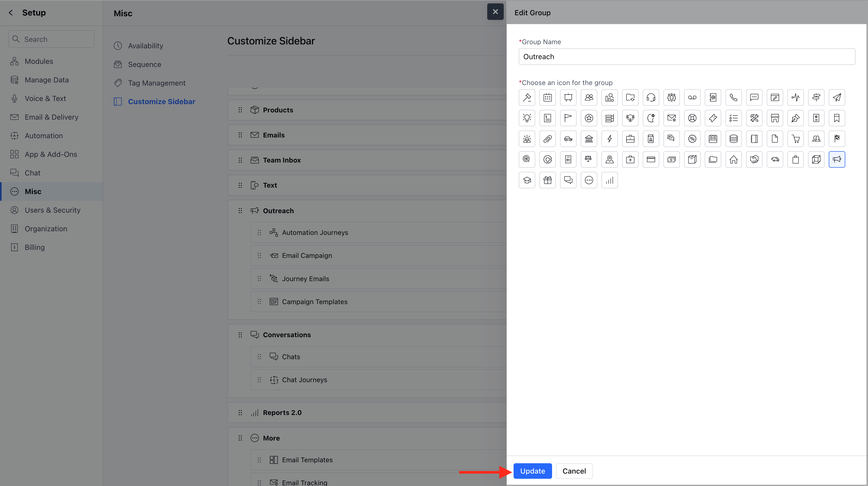This screenshot has width=868, height=486.
Task: Click the Setup back arrow
Action: (x=11, y=13)
